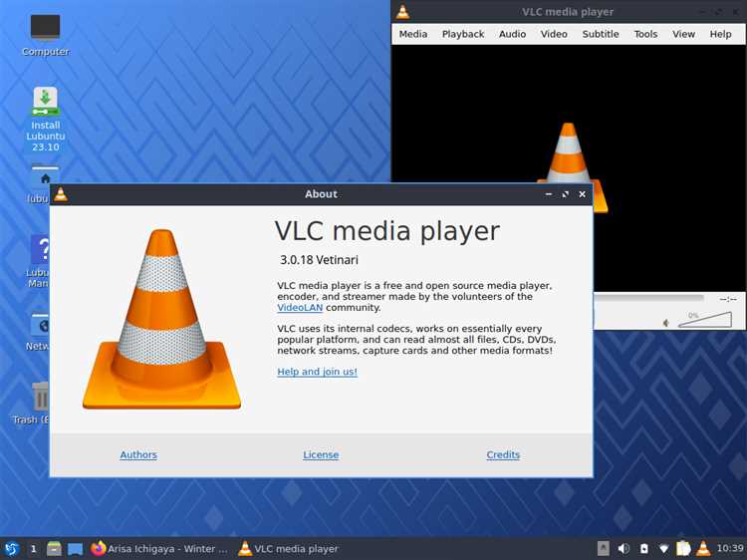Open the Tools menu in VLC
This screenshot has height=560, width=747.
645,34
